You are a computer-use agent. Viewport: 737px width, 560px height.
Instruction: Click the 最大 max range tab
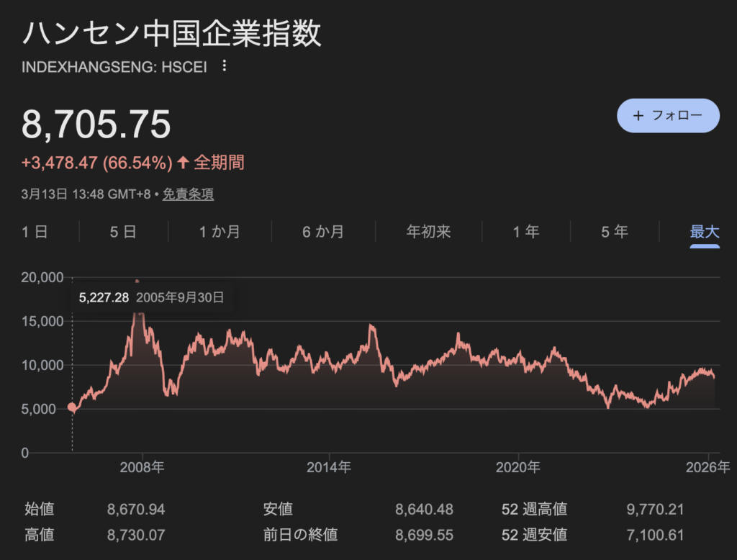[705, 232]
